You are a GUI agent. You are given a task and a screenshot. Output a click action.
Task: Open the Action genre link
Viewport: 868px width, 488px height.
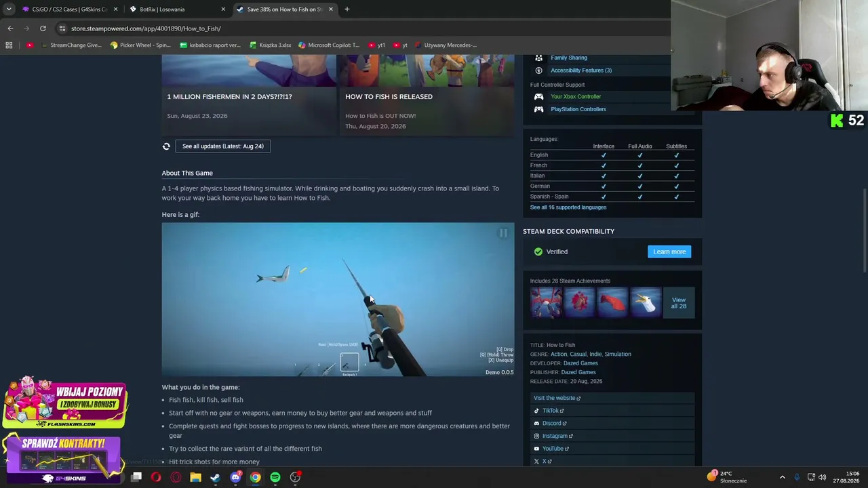559,354
